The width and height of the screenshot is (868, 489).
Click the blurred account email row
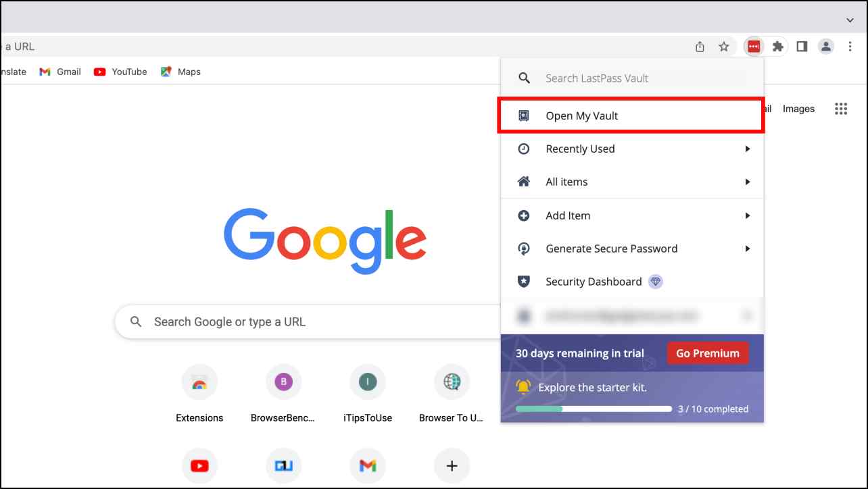coord(632,315)
